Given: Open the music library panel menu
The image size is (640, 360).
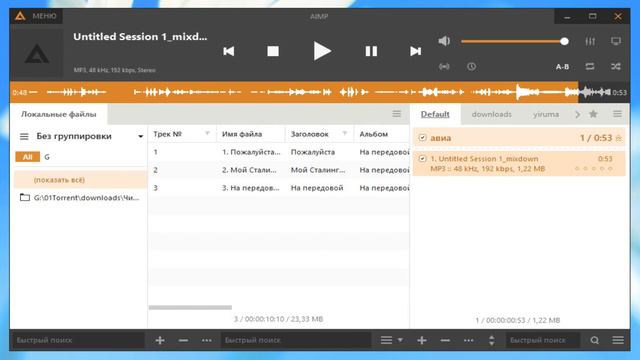Looking at the screenshot, I should (397, 114).
